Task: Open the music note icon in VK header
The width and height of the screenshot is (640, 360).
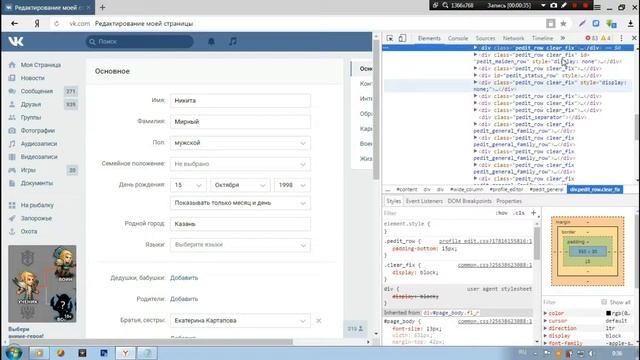Action: tap(233, 41)
